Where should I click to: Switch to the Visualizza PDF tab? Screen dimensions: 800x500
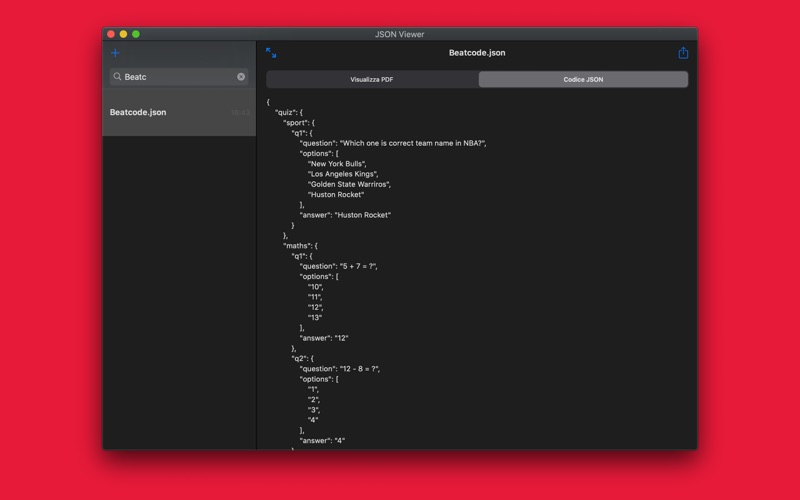[372, 80]
